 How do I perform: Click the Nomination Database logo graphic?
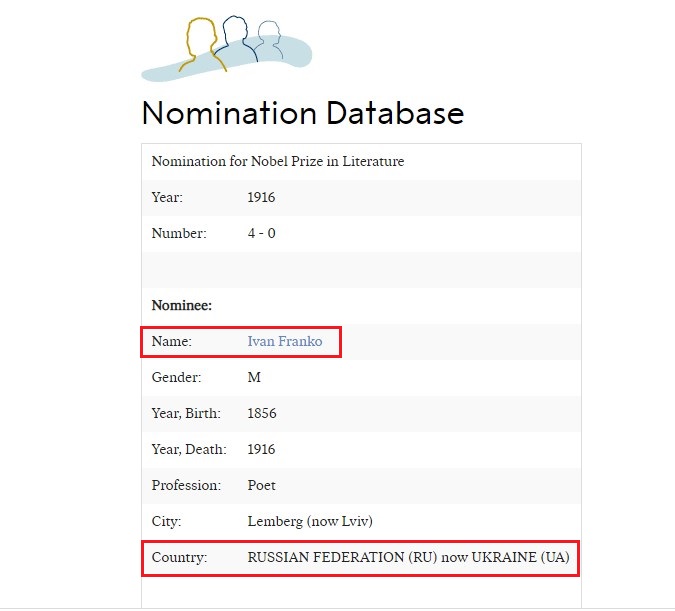[x=227, y=48]
